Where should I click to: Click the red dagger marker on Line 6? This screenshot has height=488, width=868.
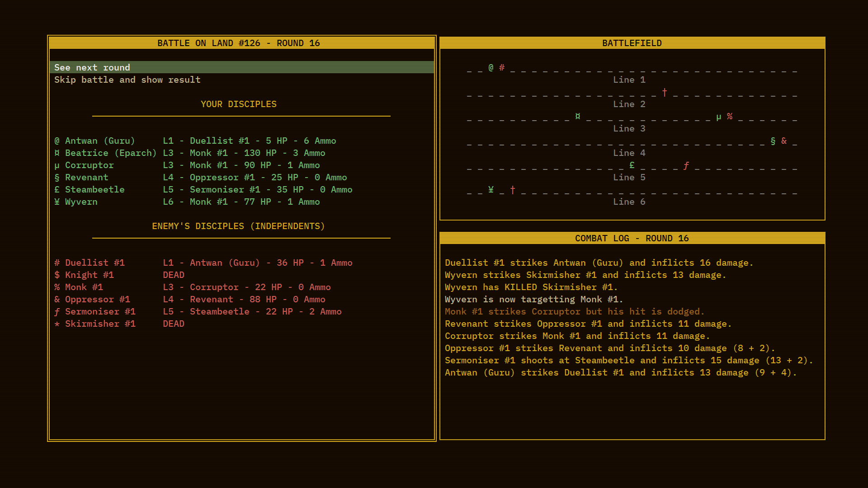click(513, 190)
